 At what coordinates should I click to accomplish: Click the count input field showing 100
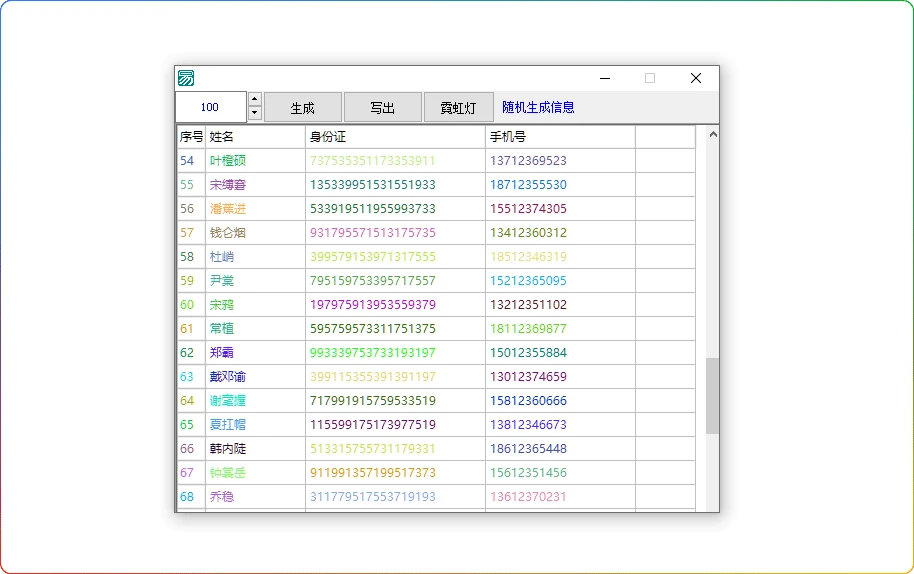(210, 107)
